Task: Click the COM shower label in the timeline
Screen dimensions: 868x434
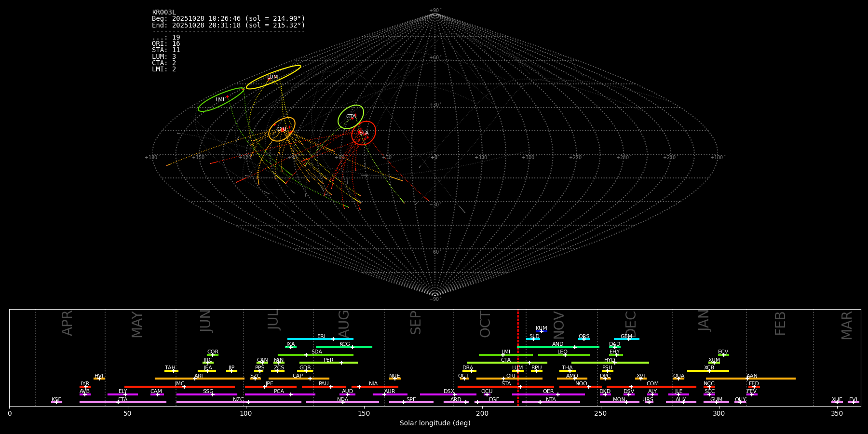Action: [653, 384]
